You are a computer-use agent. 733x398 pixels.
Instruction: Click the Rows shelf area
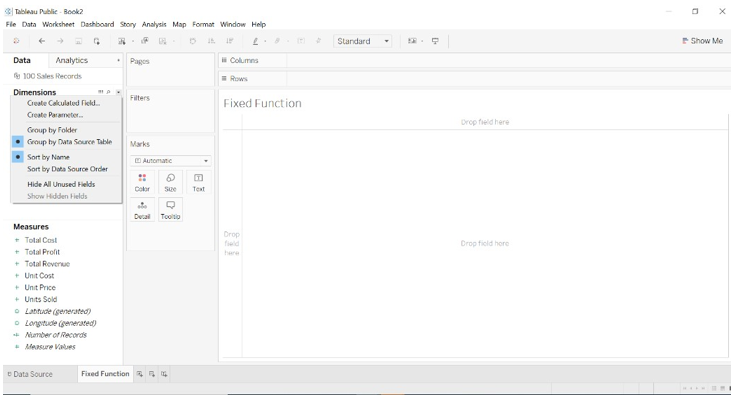coord(509,79)
